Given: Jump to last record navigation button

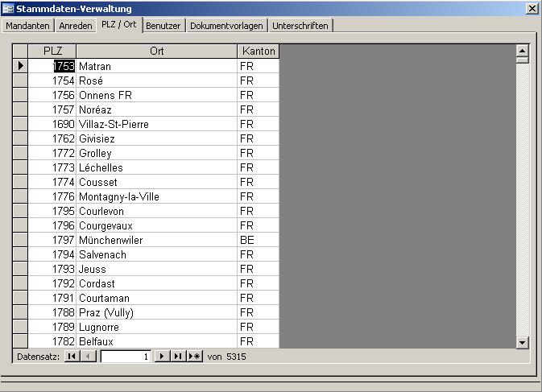Looking at the screenshot, I should pyautogui.click(x=177, y=356).
